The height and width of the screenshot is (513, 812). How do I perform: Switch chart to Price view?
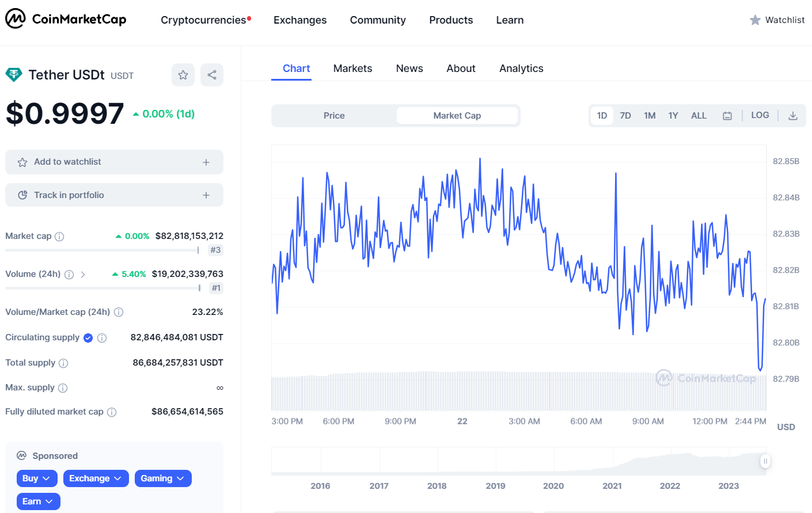[x=334, y=116]
